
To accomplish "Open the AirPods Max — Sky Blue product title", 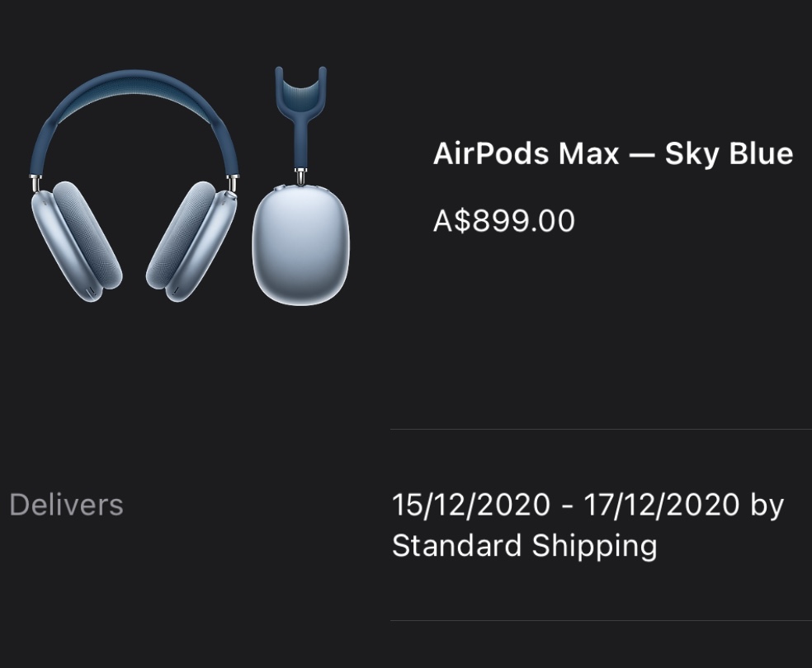I will click(x=612, y=153).
